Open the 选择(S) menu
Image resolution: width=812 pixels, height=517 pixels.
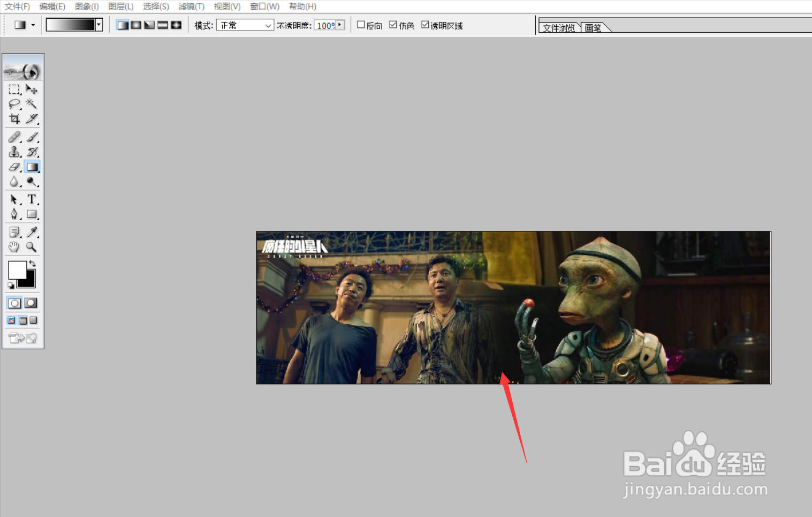coord(156,6)
